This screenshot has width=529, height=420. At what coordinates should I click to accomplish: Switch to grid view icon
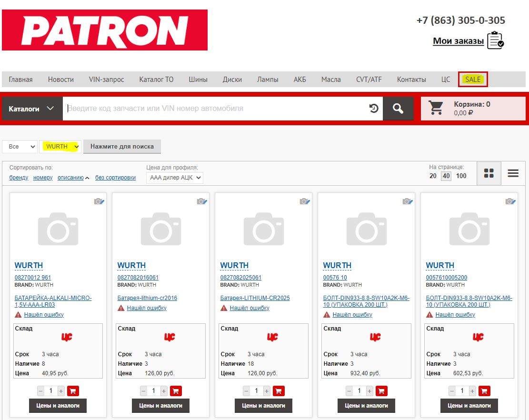[489, 173]
